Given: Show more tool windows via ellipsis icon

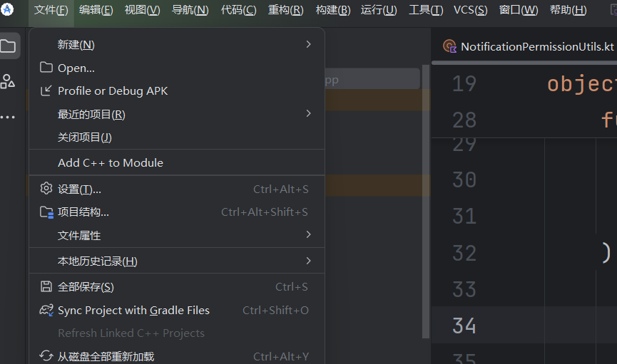Looking at the screenshot, I should (x=8, y=117).
